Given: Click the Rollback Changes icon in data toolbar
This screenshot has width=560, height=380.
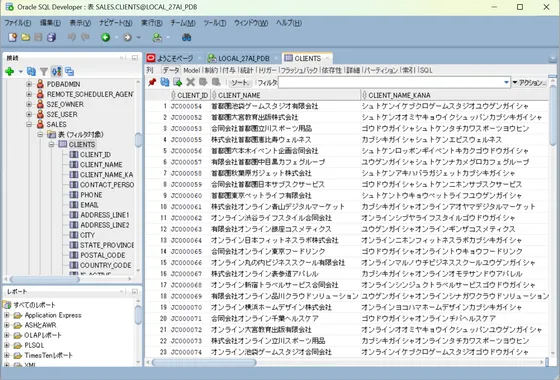Looking at the screenshot, I should click(216, 82).
